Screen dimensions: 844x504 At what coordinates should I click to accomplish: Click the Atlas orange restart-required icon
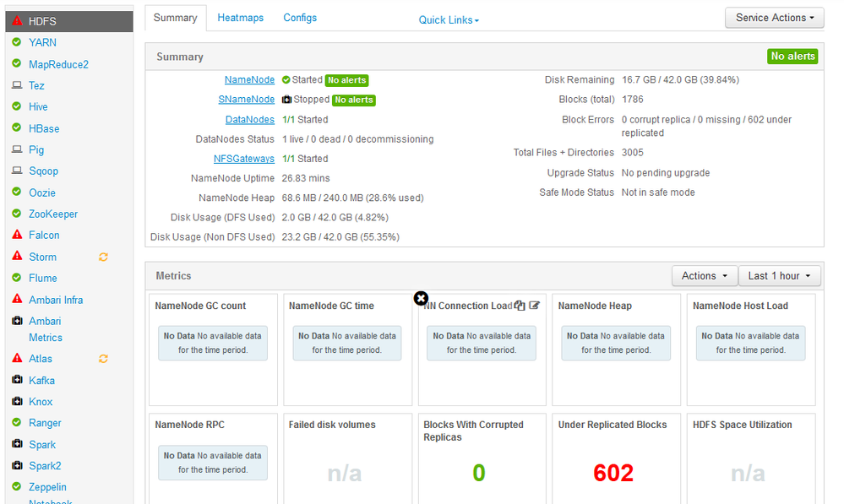click(x=103, y=358)
